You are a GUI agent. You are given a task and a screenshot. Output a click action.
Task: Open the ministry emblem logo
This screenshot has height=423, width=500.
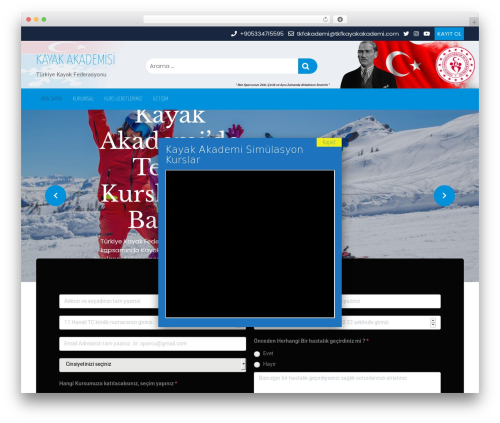[x=456, y=65]
